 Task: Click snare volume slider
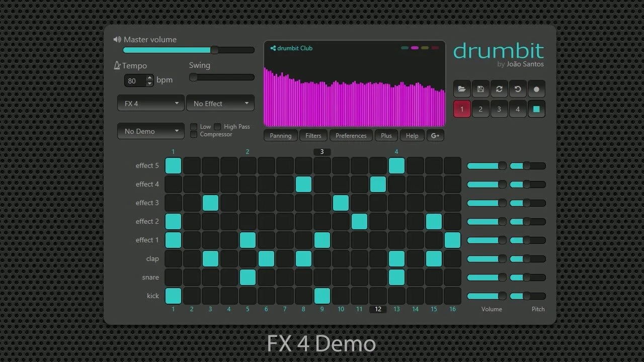click(x=487, y=278)
